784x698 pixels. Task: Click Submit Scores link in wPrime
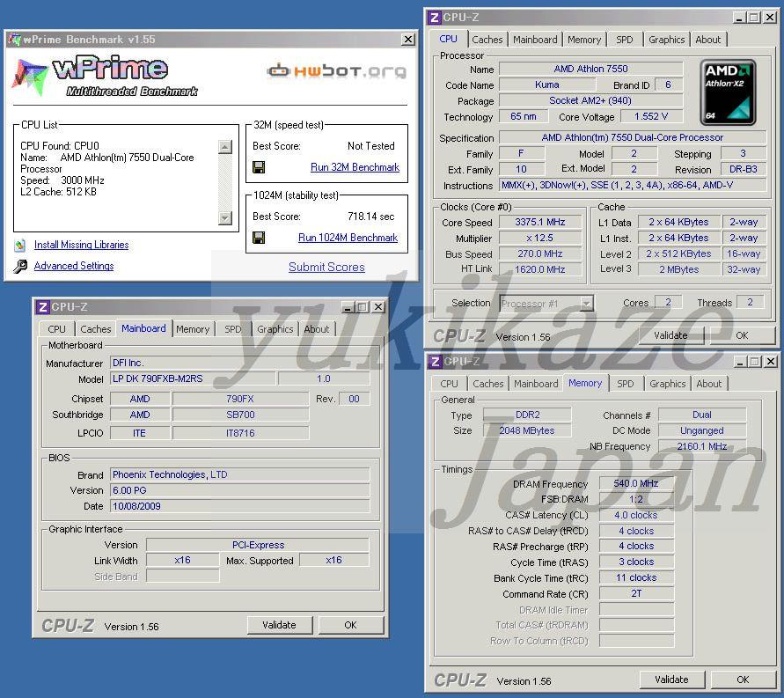click(326, 267)
